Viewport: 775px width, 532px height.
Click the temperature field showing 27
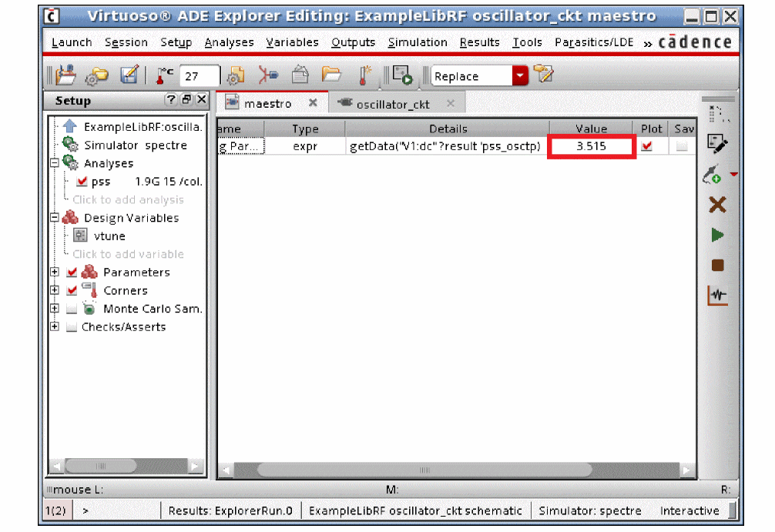point(199,76)
